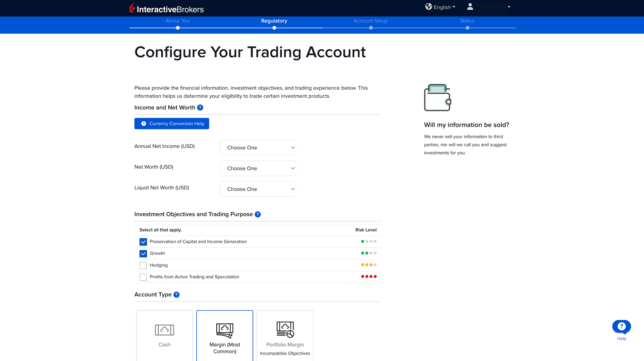Open the user profile icon

tap(470, 7)
